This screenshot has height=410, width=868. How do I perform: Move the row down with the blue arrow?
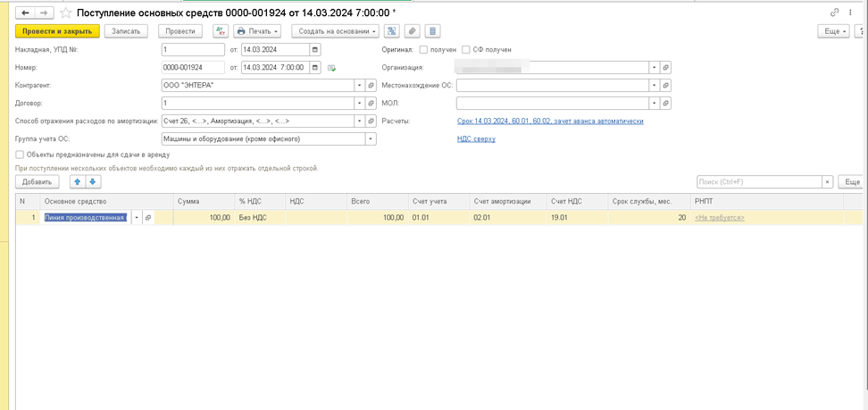(93, 181)
